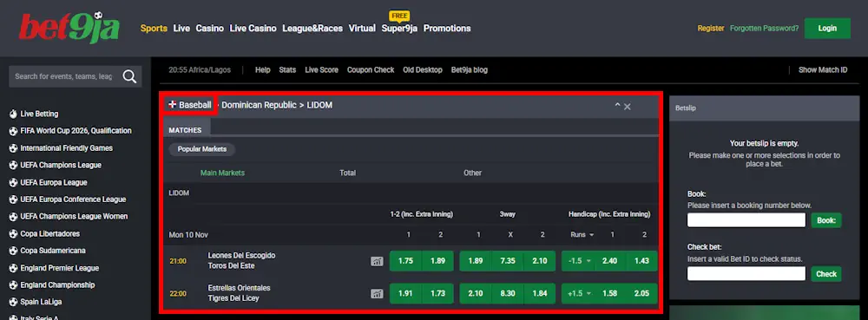The image size is (868, 320).
Task: Open the Help link
Action: click(263, 70)
